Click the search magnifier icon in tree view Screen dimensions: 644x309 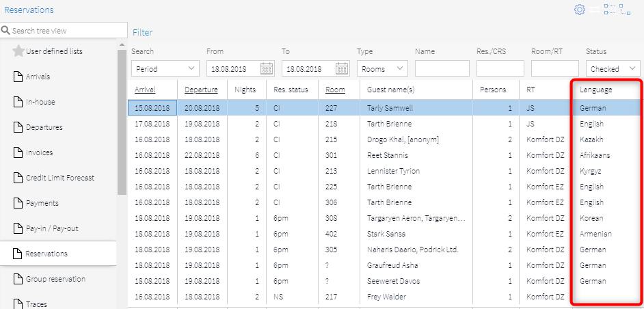coord(5,31)
